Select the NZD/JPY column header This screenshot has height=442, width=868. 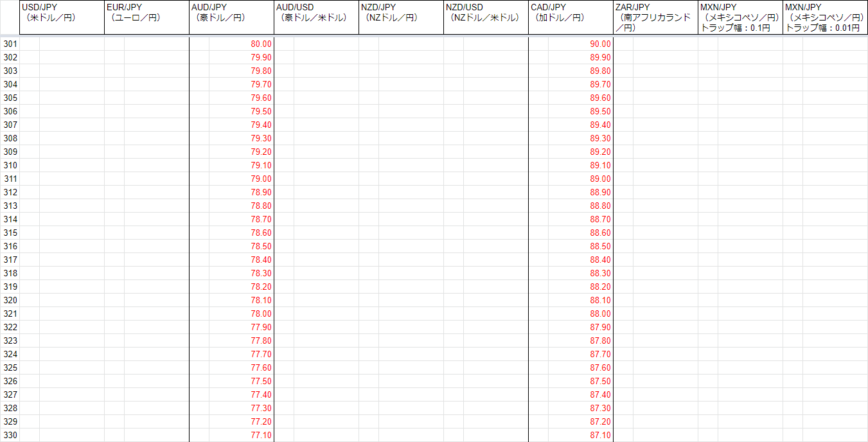(x=401, y=17)
